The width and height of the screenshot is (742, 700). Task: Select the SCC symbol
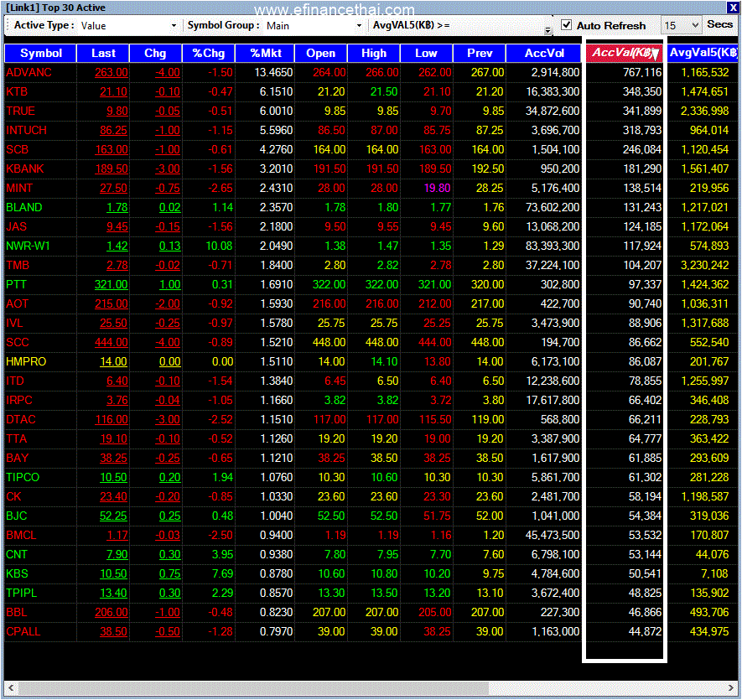point(18,342)
